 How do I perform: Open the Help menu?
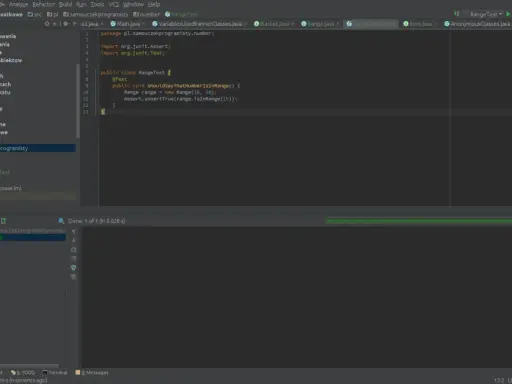pos(154,4)
